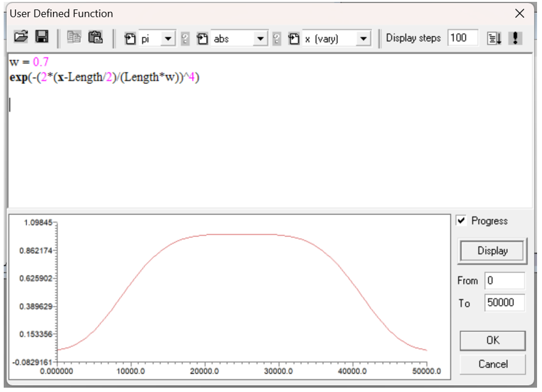Insert constant using icon beside pi
The image size is (542, 392).
130,38
